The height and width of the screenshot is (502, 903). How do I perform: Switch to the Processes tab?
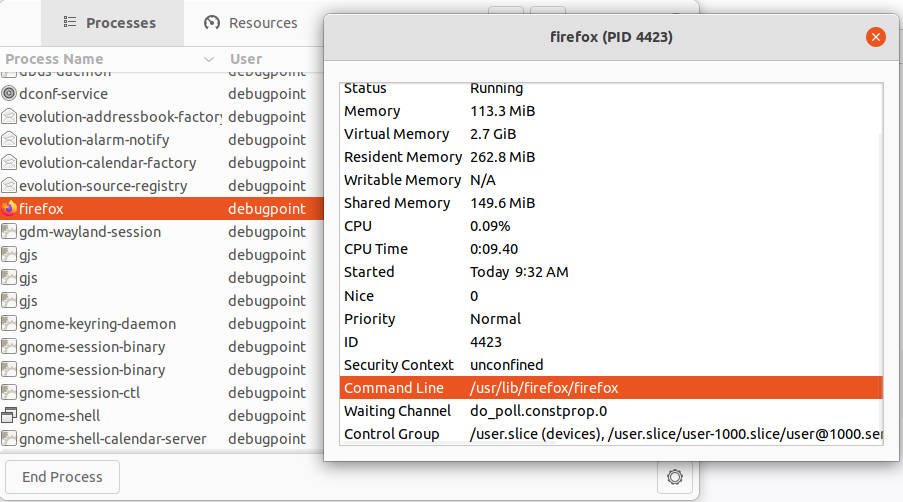112,23
